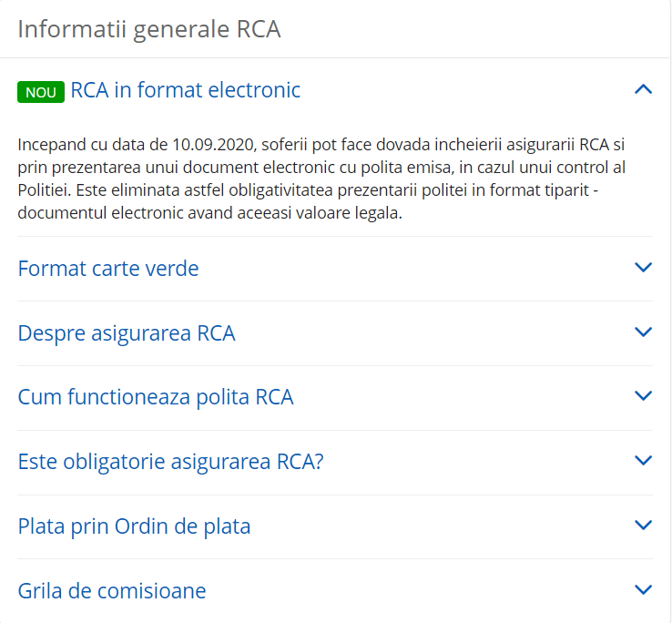
Task: Click the RCA in format electronic title
Action: click(185, 90)
